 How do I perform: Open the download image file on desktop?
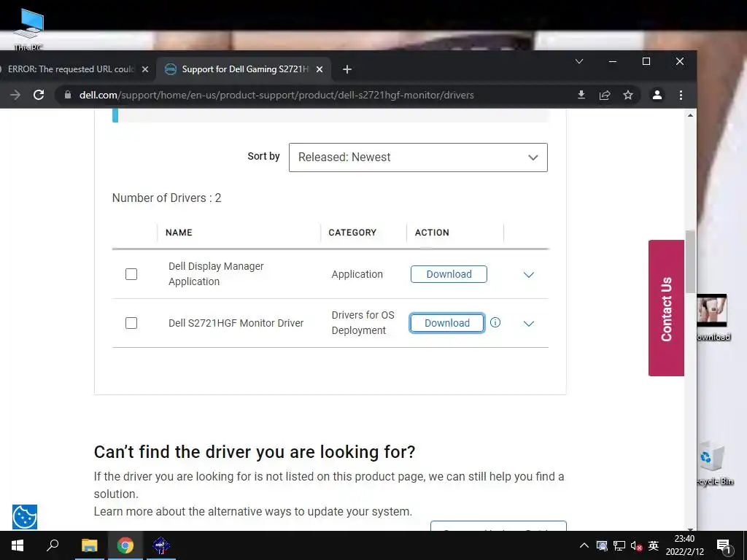click(x=713, y=318)
